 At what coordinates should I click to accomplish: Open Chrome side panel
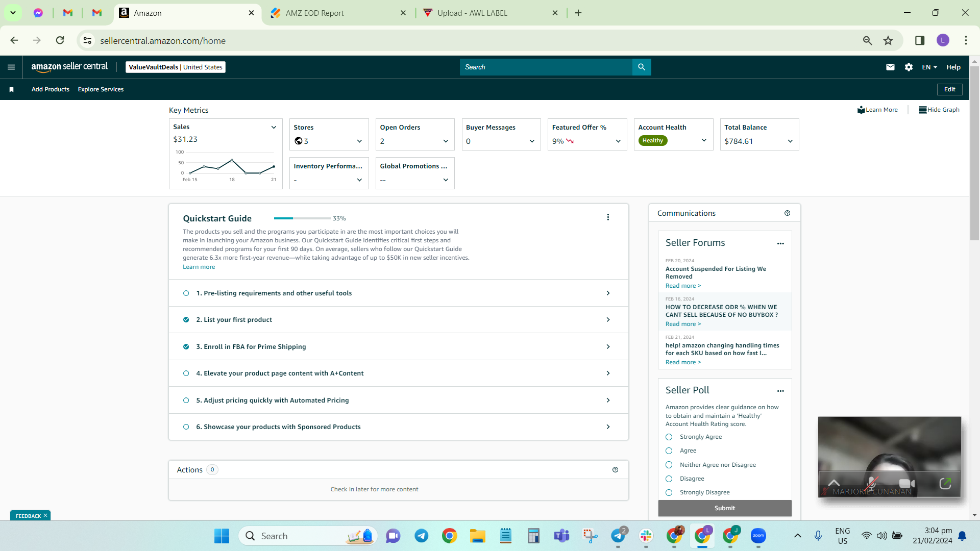[920, 40]
